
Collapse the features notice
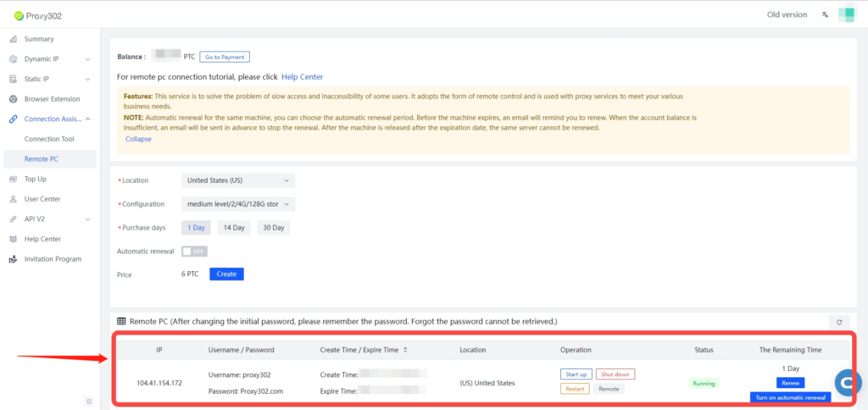(138, 140)
